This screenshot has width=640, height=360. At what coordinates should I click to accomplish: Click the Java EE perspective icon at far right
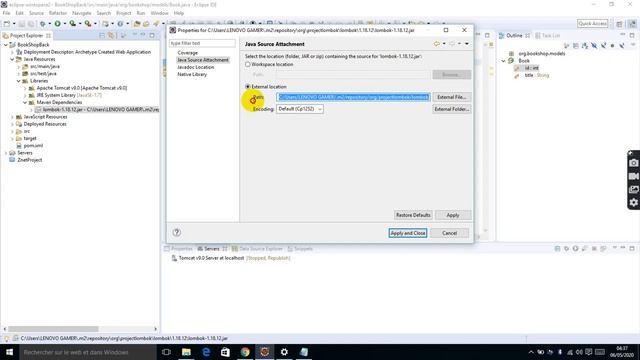(x=632, y=24)
